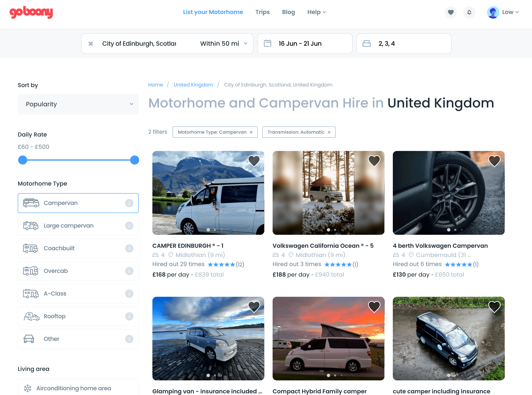Favourite Volkswagen California Ocean listing heart

[x=374, y=161]
